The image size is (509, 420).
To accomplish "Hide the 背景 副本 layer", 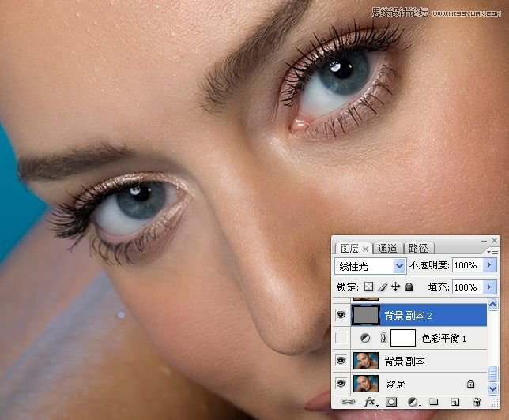I will pyautogui.click(x=341, y=361).
